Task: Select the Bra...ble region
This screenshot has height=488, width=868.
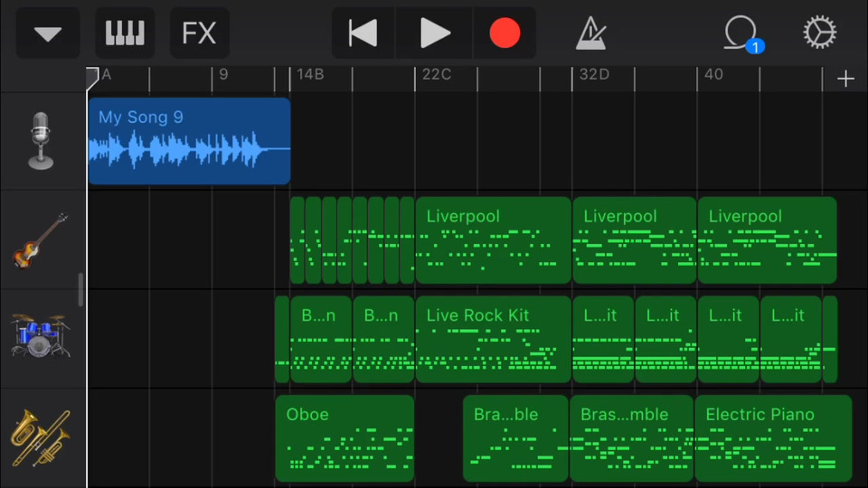Action: pyautogui.click(x=515, y=438)
